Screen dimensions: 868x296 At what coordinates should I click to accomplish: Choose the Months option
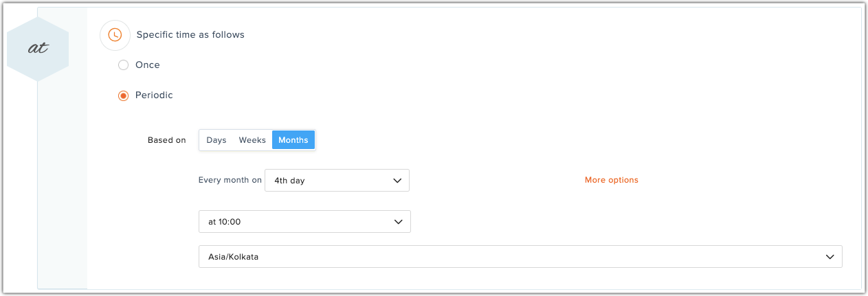(293, 140)
